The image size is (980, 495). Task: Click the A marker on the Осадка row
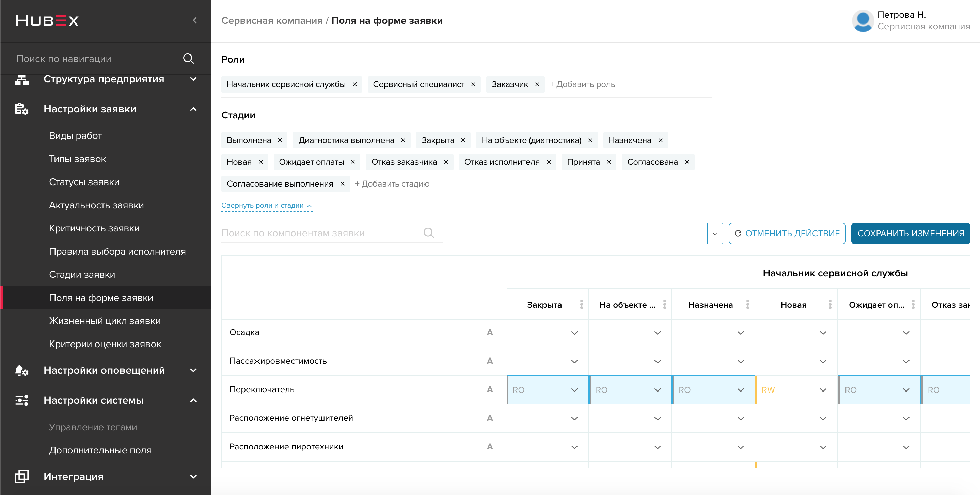click(490, 332)
